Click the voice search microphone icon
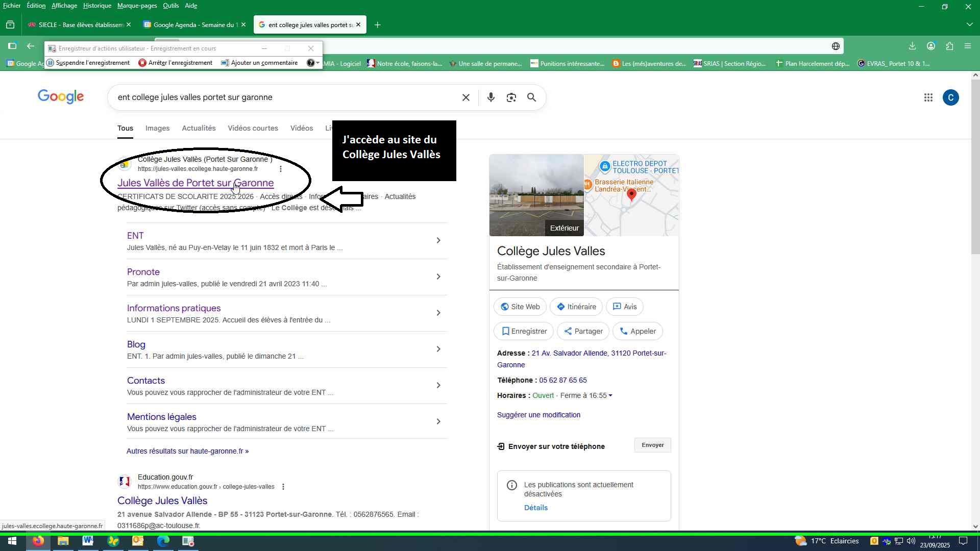This screenshot has width=980, height=551. pyautogui.click(x=491, y=97)
